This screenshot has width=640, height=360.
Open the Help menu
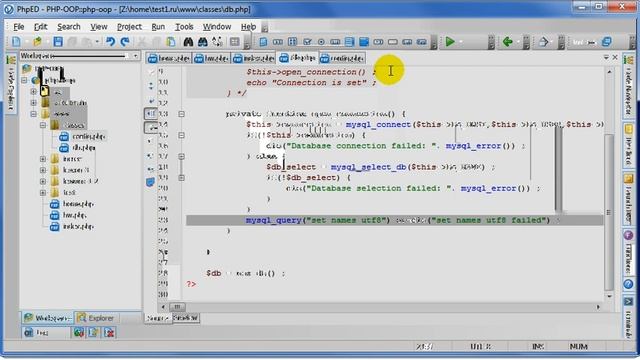(x=248, y=27)
